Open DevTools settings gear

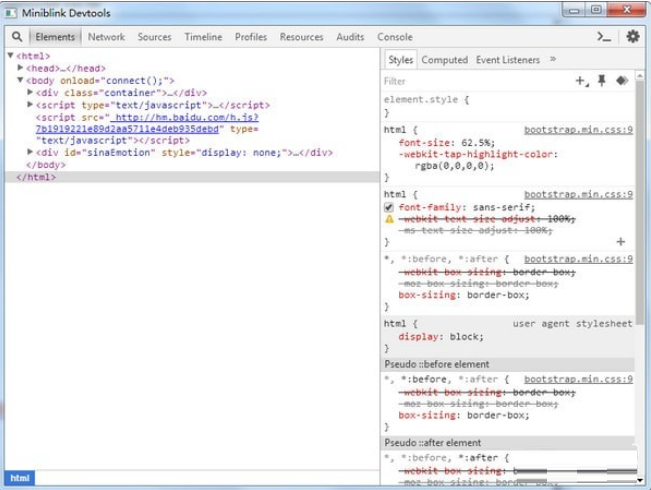point(632,37)
